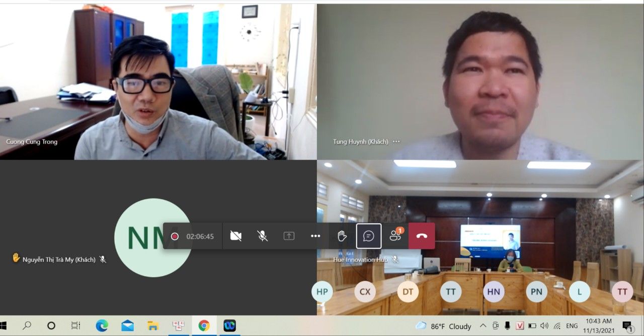644x336 pixels.
Task: Hang up with the red leave button
Action: [422, 236]
